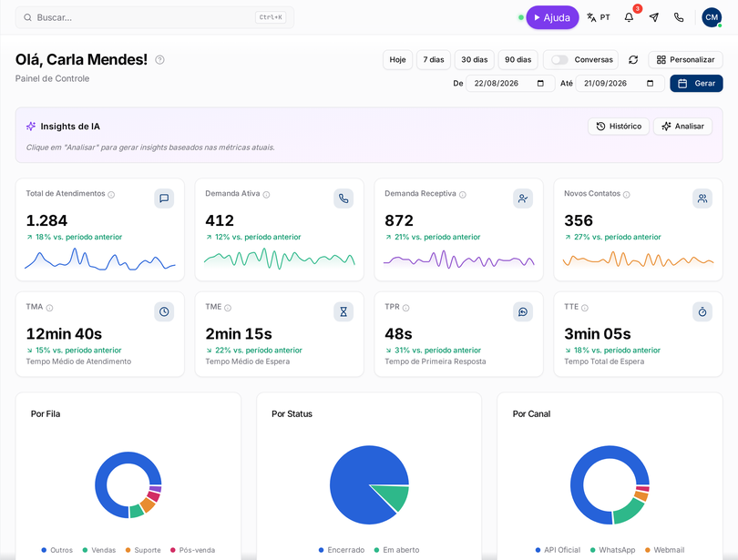Open the CM user avatar menu
The height and width of the screenshot is (560, 738).
click(712, 17)
